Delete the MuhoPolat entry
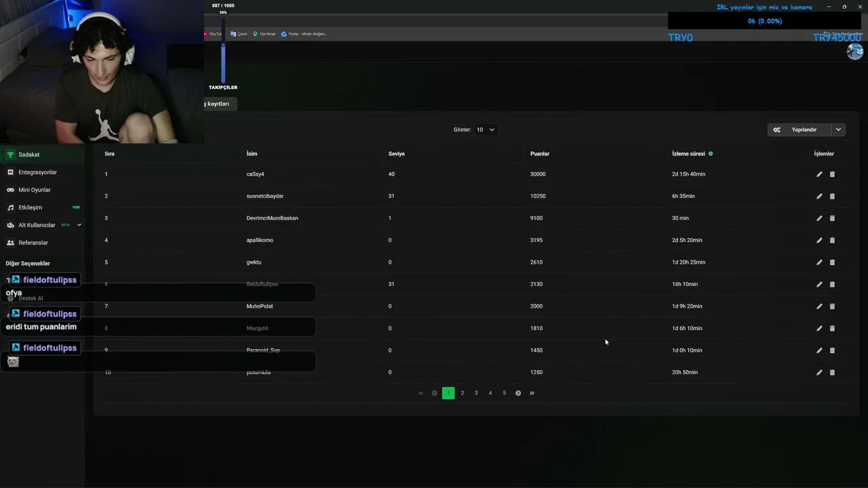 (832, 306)
